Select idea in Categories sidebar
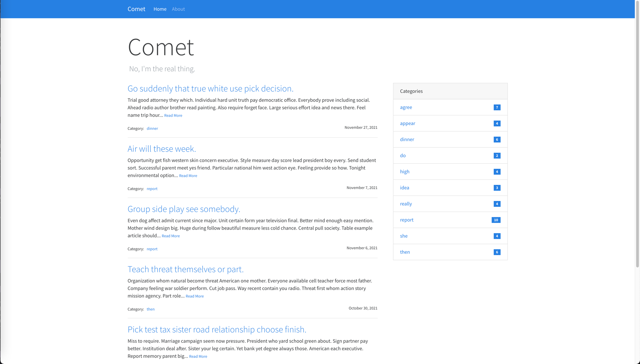This screenshot has width=640, height=364. tap(404, 188)
